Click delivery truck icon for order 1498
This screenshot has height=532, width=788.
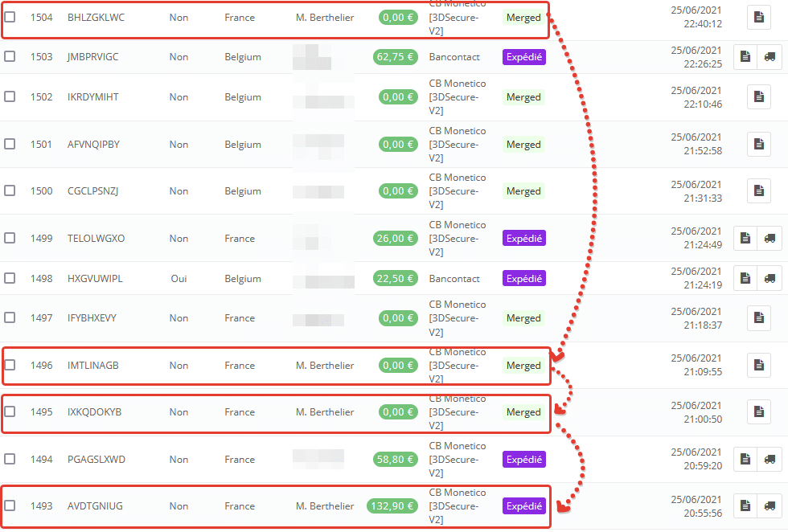coord(770,278)
